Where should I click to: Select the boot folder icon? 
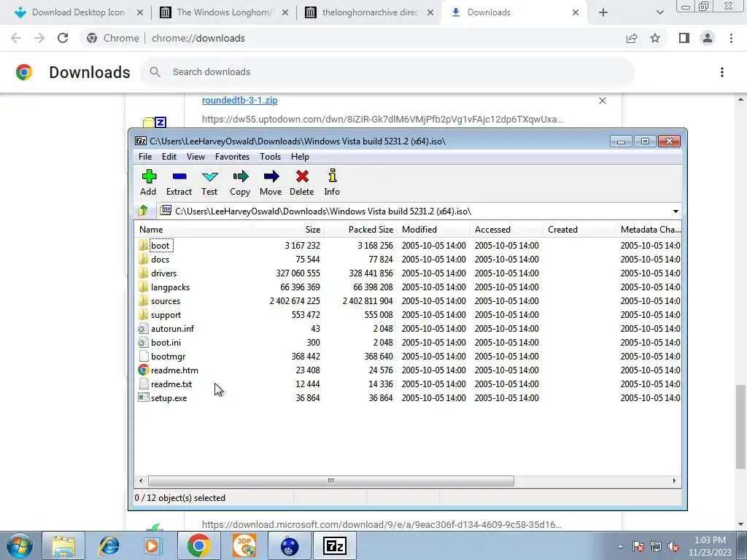(x=144, y=245)
